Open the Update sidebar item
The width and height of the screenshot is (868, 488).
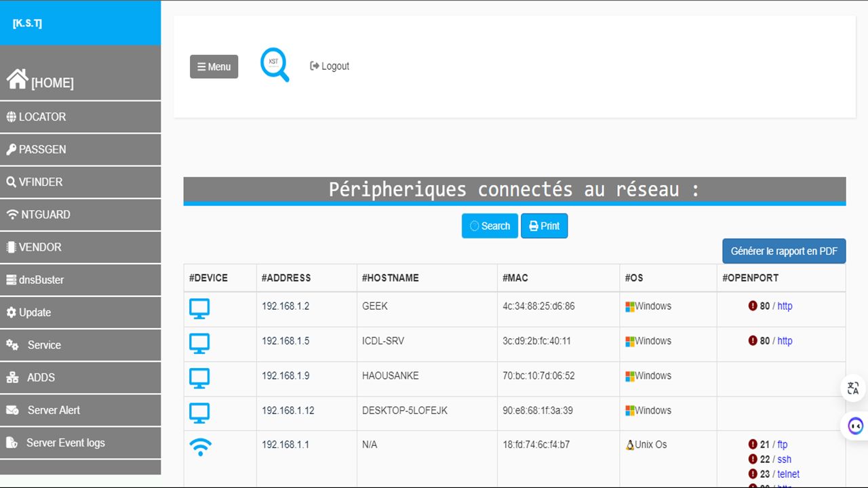(x=80, y=312)
